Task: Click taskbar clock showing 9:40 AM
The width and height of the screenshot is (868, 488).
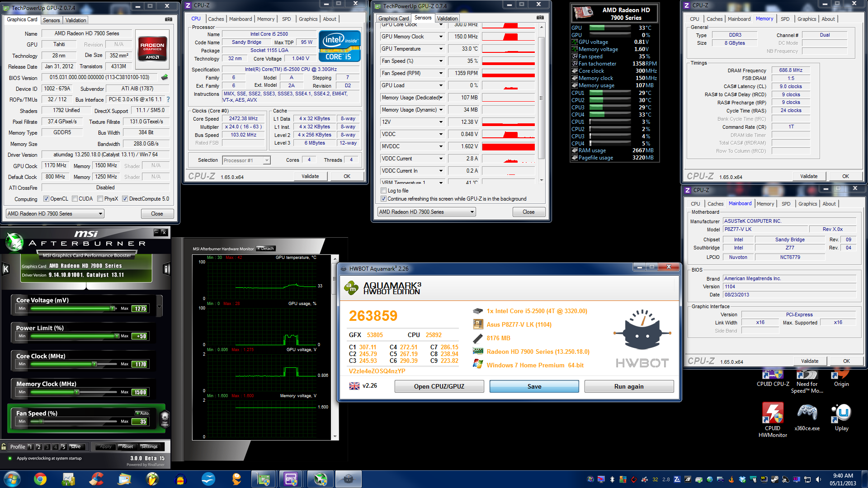Action: tap(843, 479)
